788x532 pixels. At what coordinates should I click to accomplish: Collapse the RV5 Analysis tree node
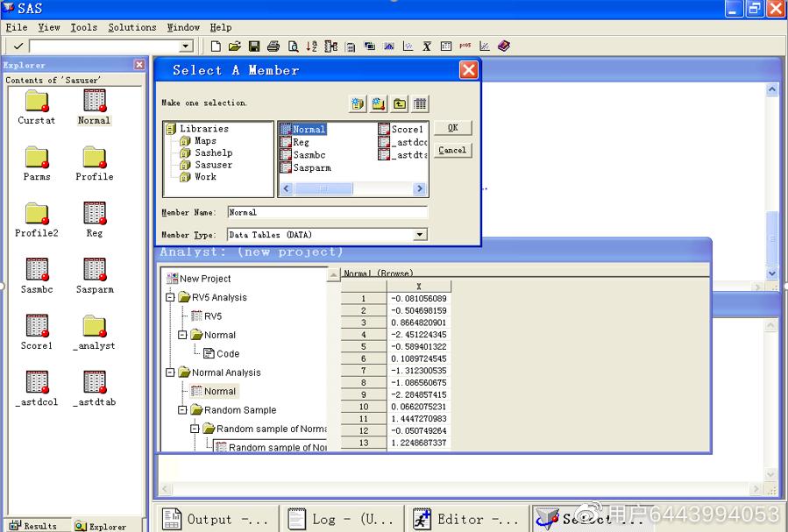[x=171, y=298]
